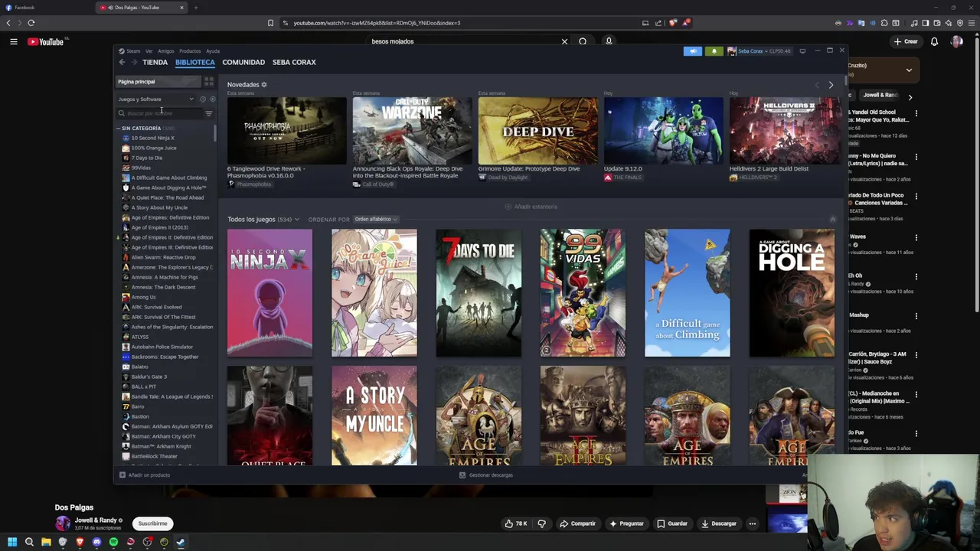Share the video with Compartir
980x551 pixels.
pos(577,523)
